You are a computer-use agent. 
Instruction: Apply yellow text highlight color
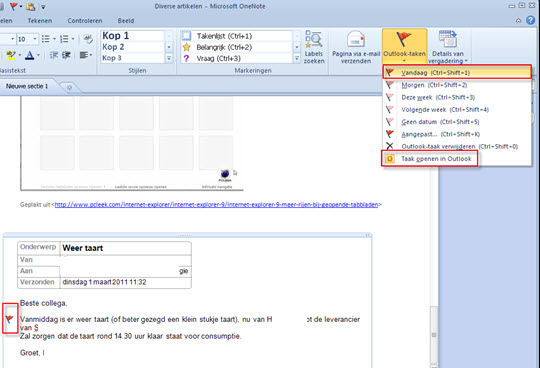click(x=11, y=55)
